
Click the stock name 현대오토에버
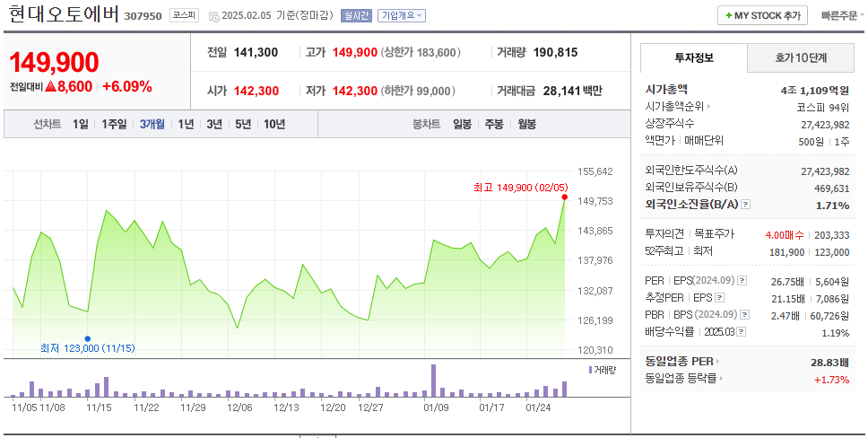[65, 14]
